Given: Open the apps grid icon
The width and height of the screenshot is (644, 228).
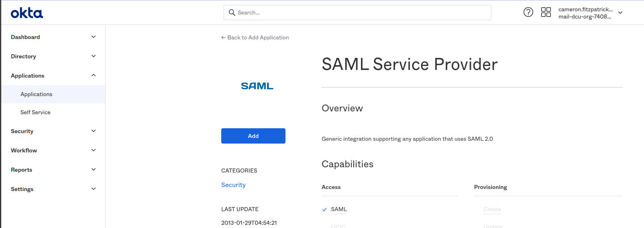Looking at the screenshot, I should point(546,12).
